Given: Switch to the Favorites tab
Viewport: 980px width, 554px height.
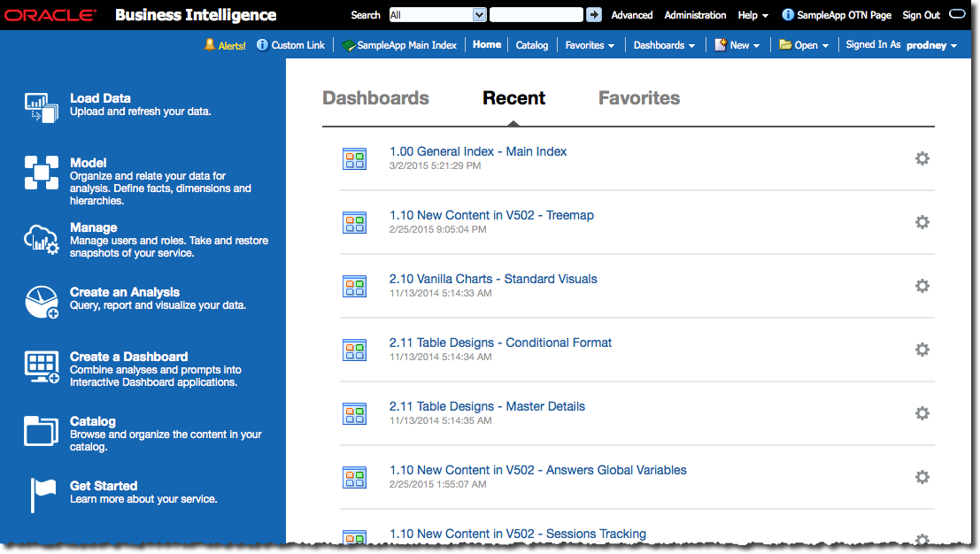Looking at the screenshot, I should click(639, 98).
